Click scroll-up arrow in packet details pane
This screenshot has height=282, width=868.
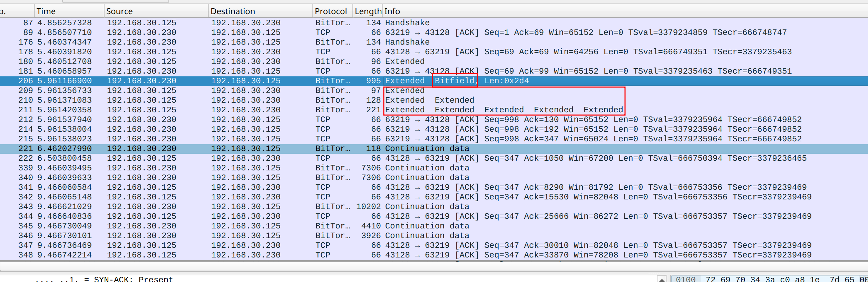[662, 279]
